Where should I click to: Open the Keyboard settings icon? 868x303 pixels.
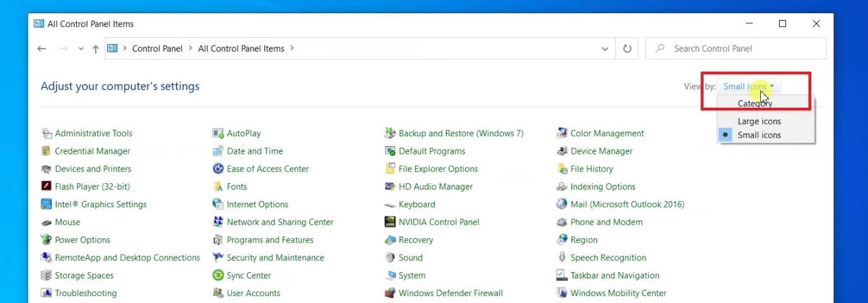point(390,205)
